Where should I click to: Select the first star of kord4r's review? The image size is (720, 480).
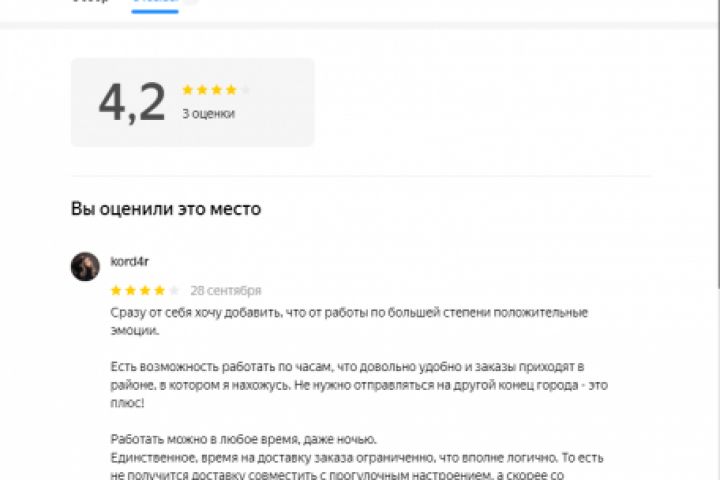(116, 291)
